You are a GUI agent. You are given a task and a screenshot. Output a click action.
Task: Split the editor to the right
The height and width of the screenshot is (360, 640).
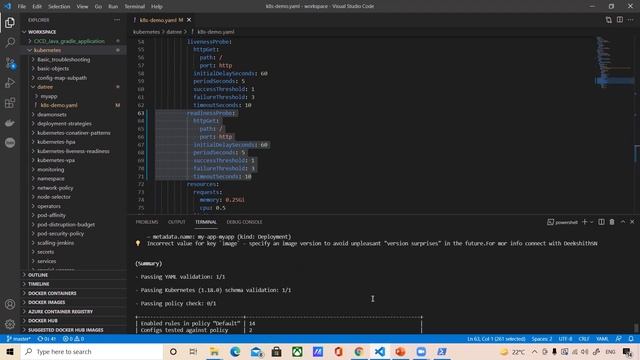pyautogui.click(x=620, y=20)
